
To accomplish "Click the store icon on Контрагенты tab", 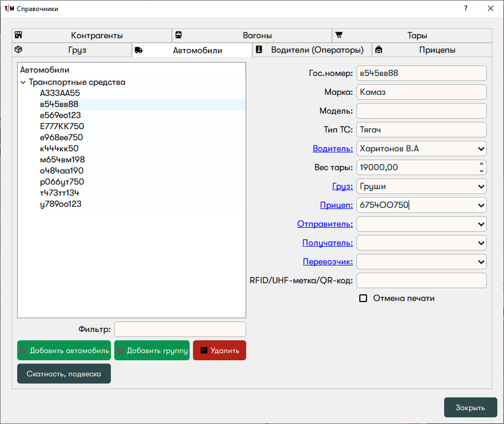I will (x=18, y=35).
